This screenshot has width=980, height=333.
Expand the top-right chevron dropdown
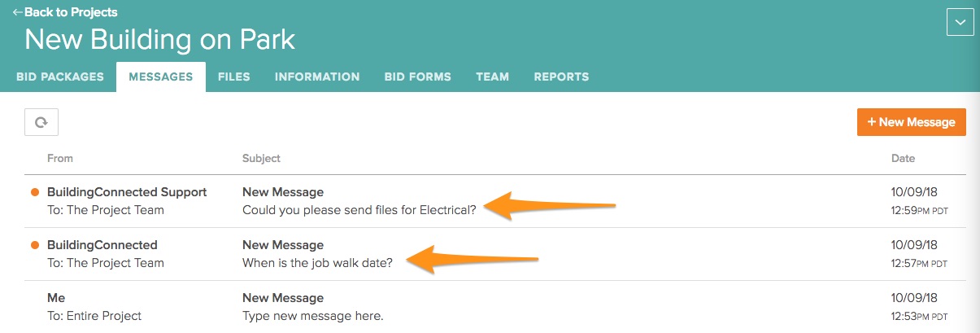click(x=960, y=23)
